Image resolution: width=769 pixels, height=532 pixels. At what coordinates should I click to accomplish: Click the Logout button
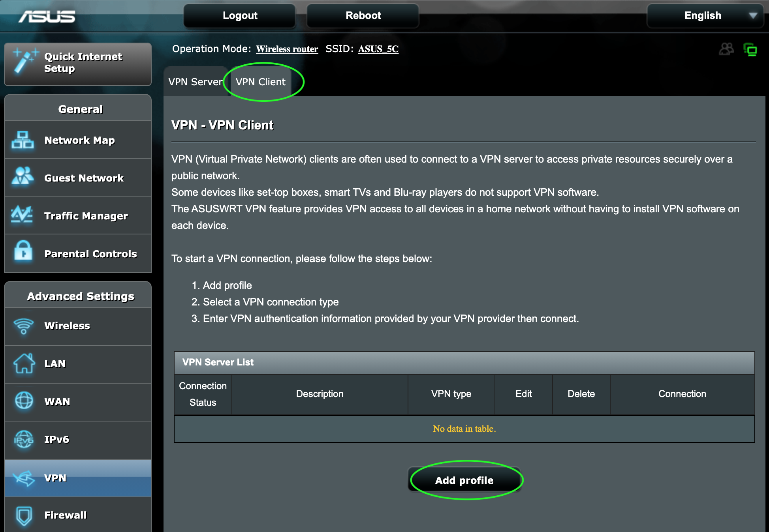click(240, 16)
